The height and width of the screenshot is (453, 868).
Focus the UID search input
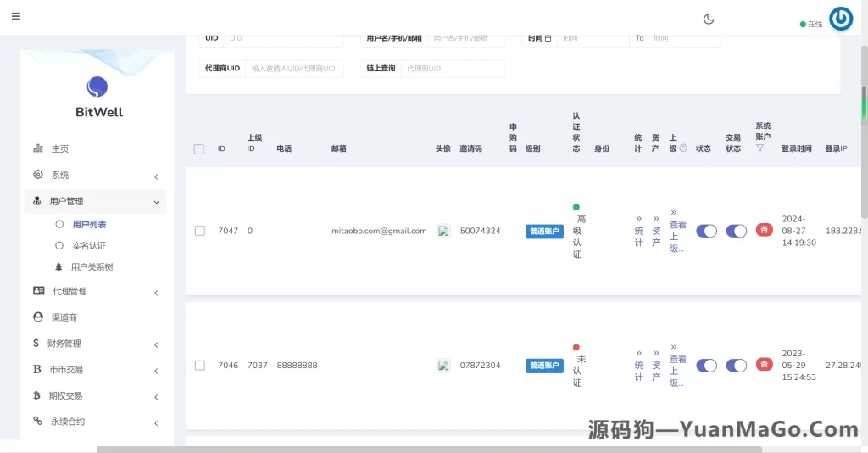click(285, 38)
